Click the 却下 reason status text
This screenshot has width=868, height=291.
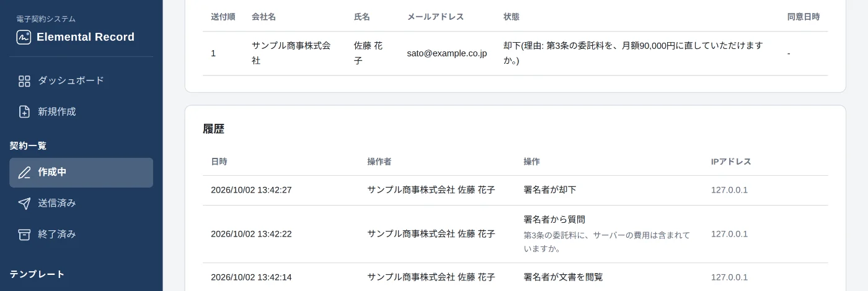click(633, 53)
